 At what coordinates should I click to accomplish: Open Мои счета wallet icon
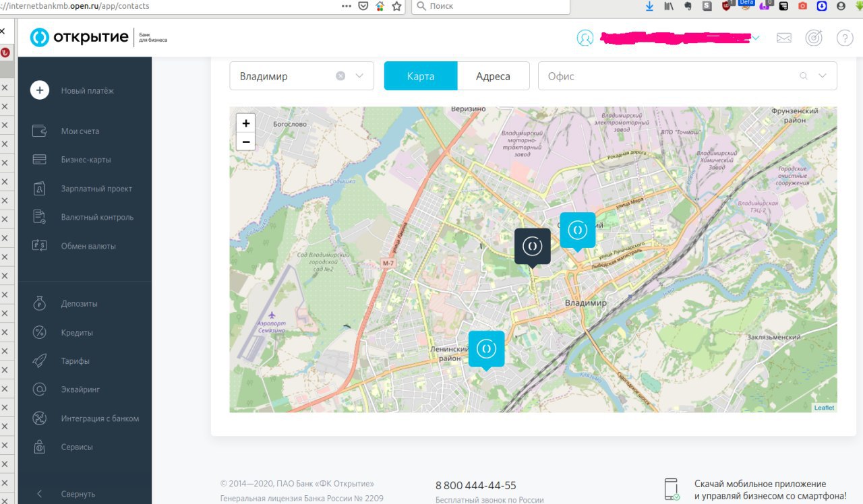pyautogui.click(x=40, y=131)
